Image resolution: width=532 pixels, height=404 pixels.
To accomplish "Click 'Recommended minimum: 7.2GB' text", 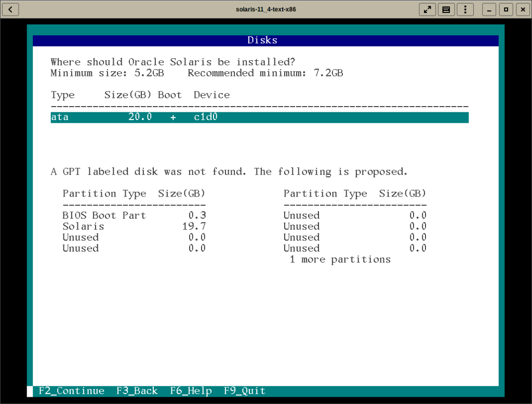I will coord(265,73).
